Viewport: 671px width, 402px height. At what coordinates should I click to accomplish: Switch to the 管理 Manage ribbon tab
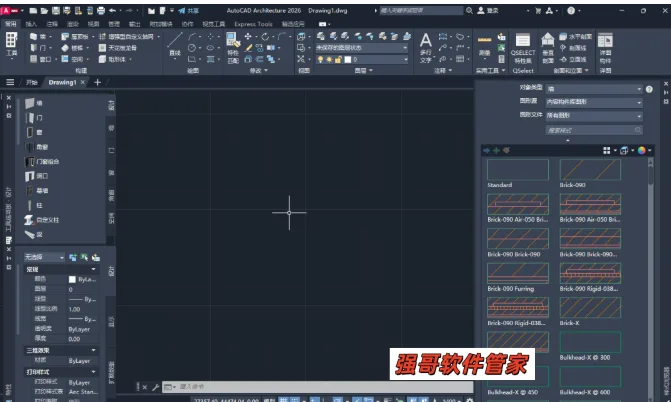[x=114, y=24]
